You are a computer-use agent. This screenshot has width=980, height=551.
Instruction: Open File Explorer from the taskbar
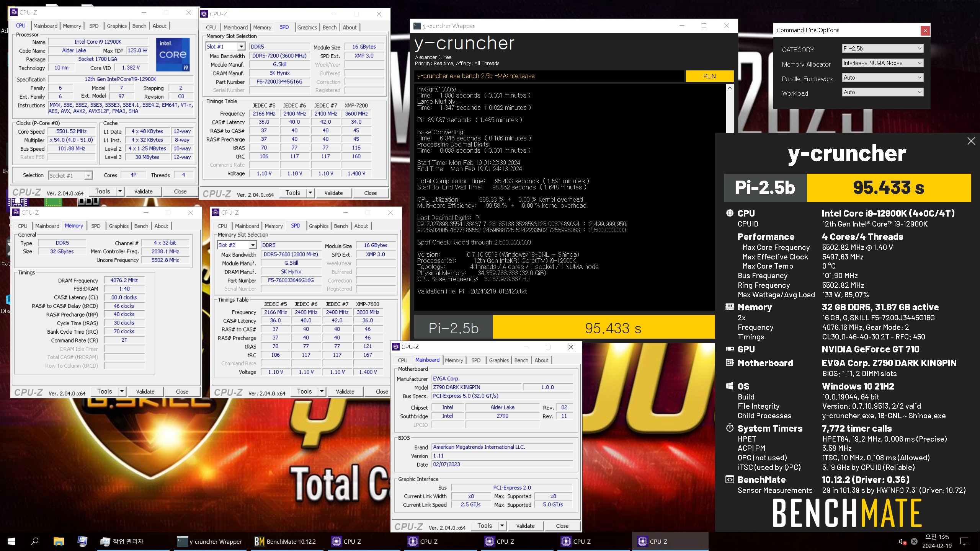coord(58,541)
